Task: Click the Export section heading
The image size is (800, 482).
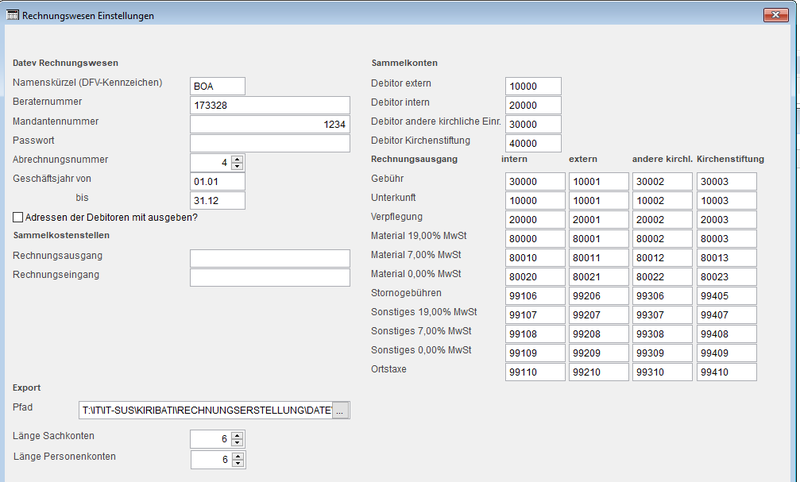Action: [27, 388]
